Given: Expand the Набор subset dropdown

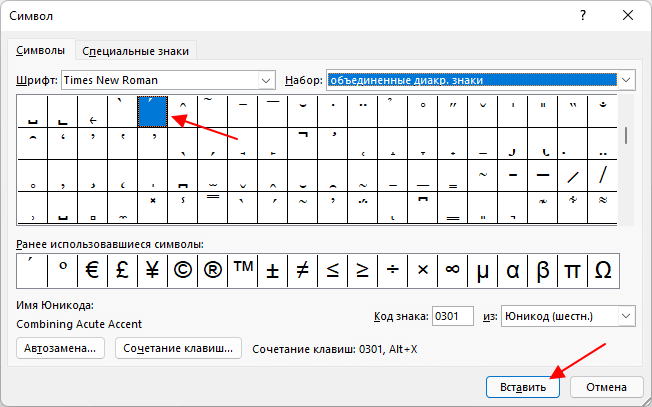Looking at the screenshot, I should pos(626,80).
